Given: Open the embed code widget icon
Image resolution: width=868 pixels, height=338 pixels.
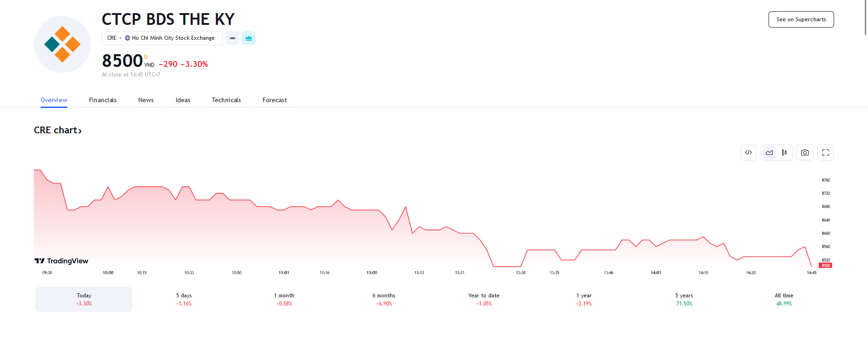Looking at the screenshot, I should coord(748,153).
